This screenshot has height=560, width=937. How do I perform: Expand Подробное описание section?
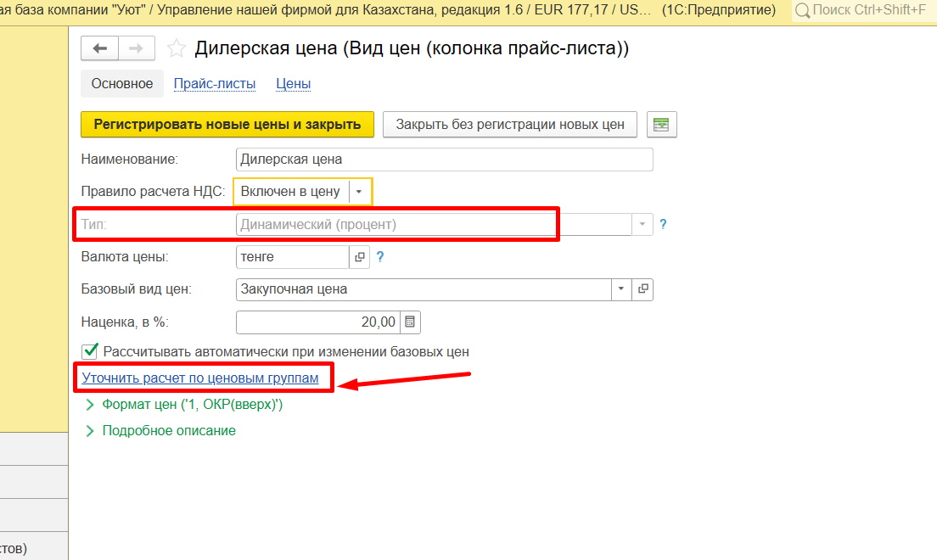tap(89, 431)
